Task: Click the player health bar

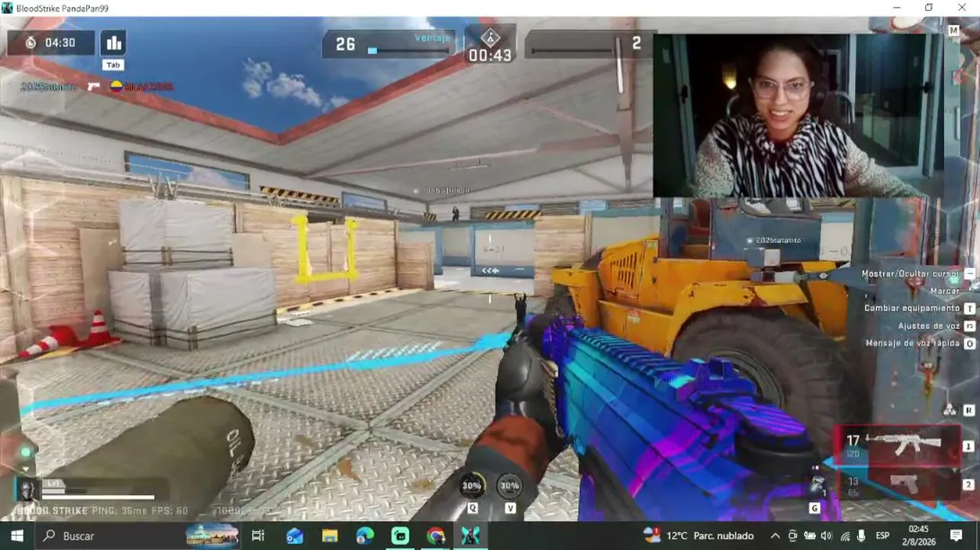Action: 98,497
